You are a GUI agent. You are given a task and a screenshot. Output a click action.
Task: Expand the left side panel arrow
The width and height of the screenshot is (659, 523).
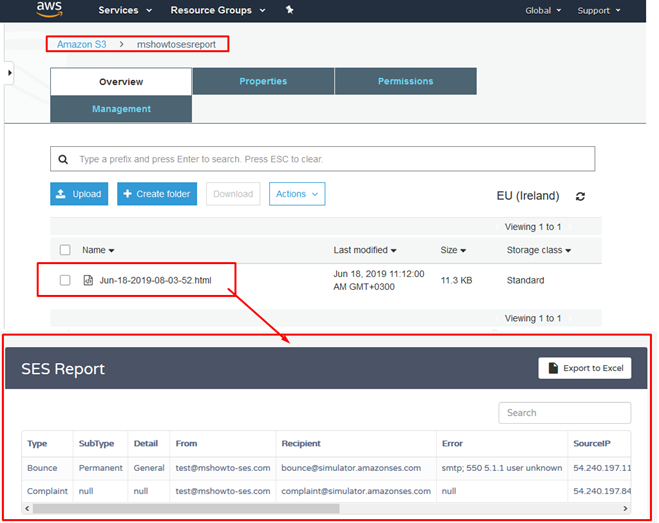click(x=9, y=73)
